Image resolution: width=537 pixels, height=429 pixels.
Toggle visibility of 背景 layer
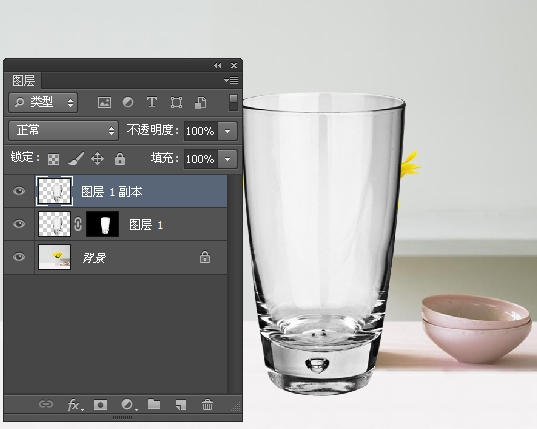[19, 257]
